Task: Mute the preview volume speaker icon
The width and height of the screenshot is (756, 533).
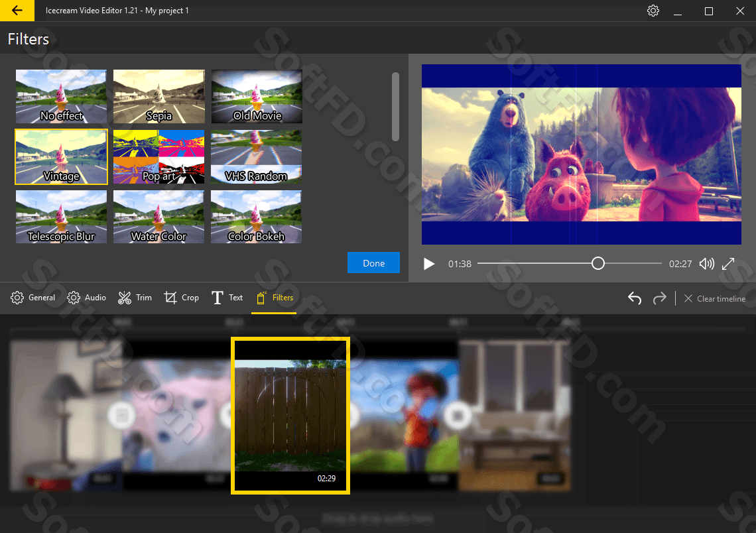Action: (x=706, y=264)
